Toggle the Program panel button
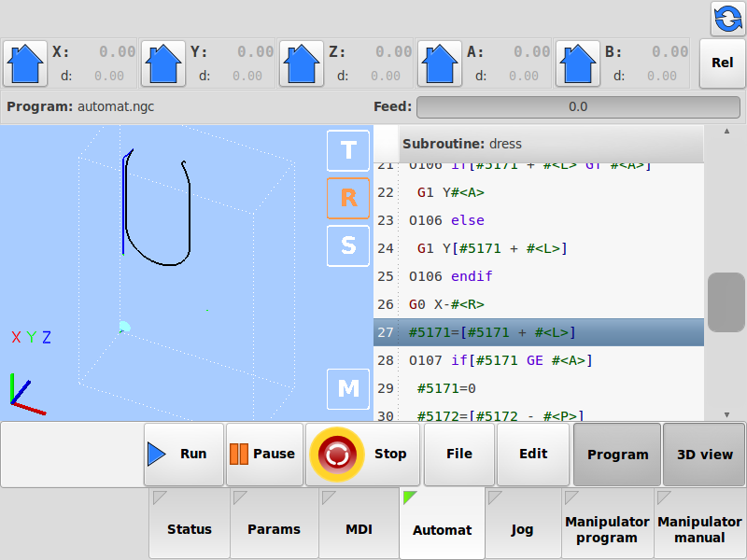Screen dimensions: 747x560 point(617,455)
